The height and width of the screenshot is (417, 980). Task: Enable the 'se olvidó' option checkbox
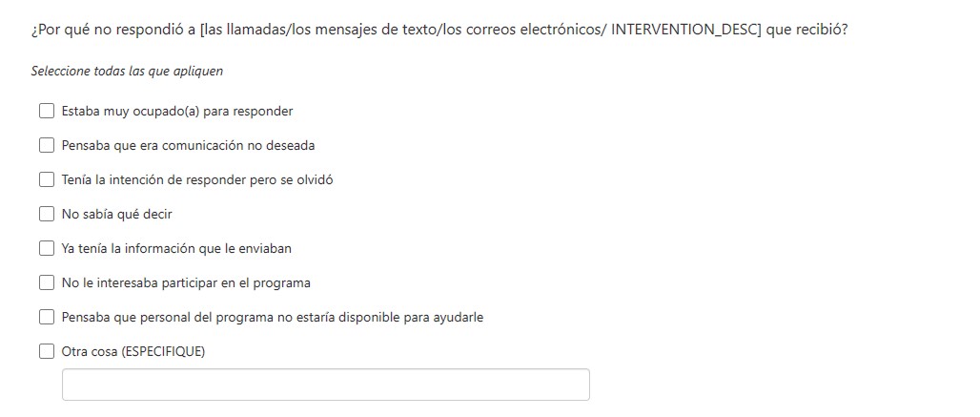(x=47, y=179)
